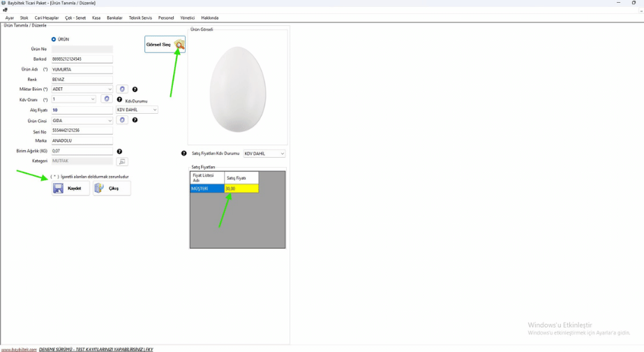Click the Görsel Seç image picker icon
Screen dimensions: 644x352
click(179, 45)
